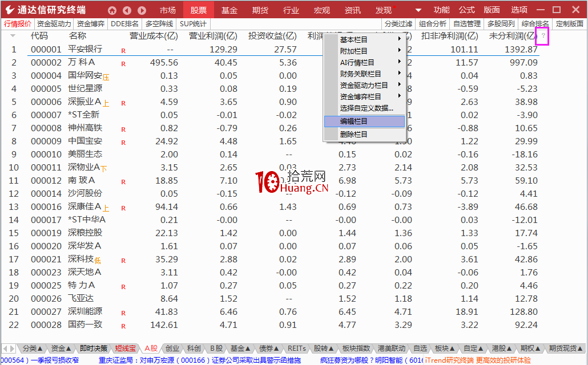Open the 市场 menu
Viewport: 588px width, 365px height.
(x=168, y=10)
